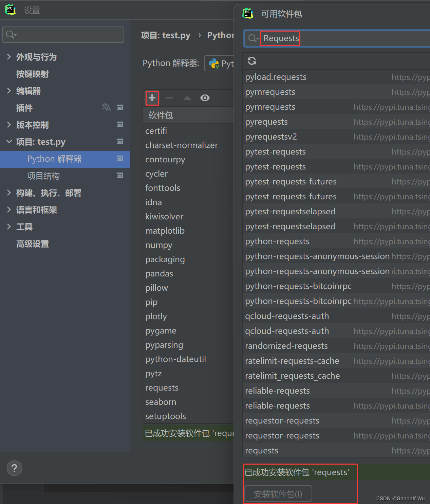Click the upgrade package arrow icon
The height and width of the screenshot is (504, 430).
click(x=187, y=98)
